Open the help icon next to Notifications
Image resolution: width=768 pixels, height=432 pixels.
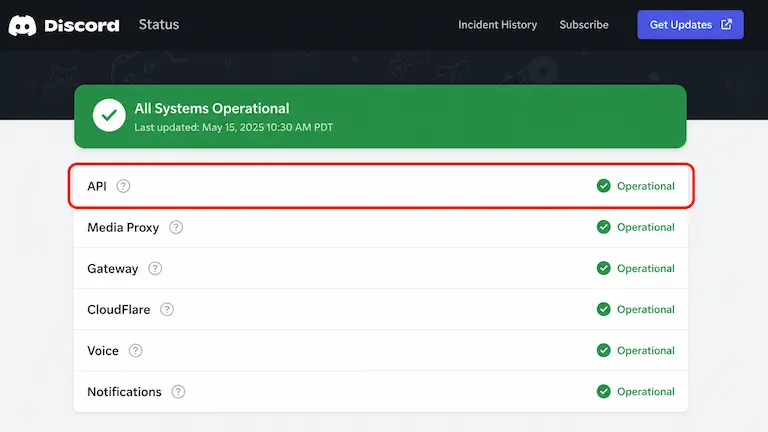178,392
